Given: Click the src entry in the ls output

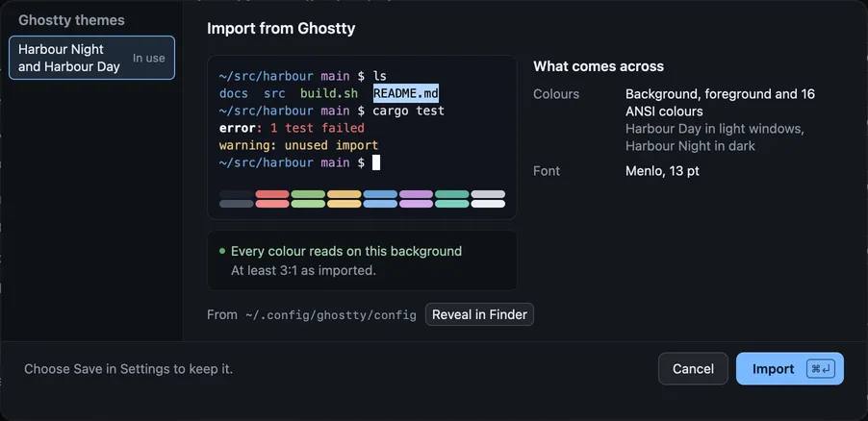Looking at the screenshot, I should click(x=274, y=93).
